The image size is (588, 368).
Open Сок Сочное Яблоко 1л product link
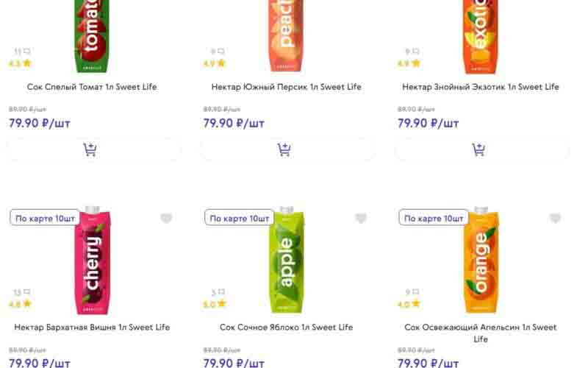287,327
